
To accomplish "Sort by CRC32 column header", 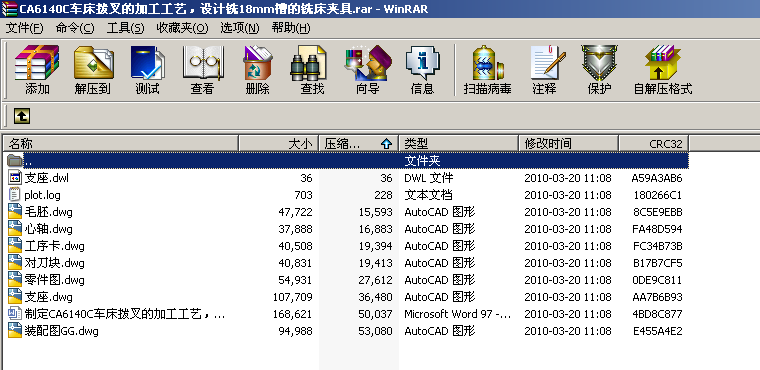I will coord(654,144).
